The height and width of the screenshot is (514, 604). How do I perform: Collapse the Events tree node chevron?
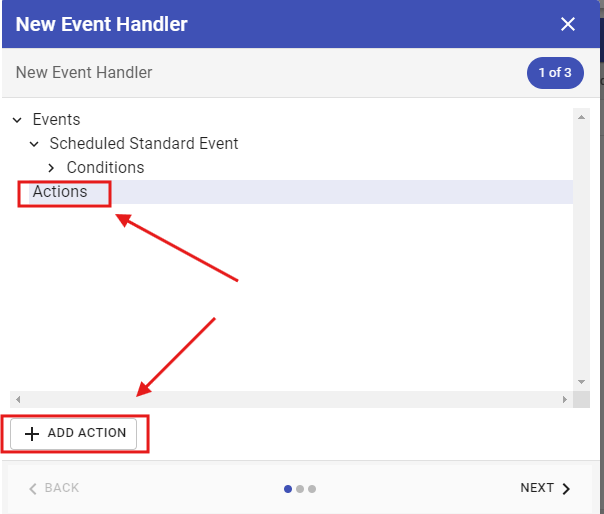(x=17, y=120)
